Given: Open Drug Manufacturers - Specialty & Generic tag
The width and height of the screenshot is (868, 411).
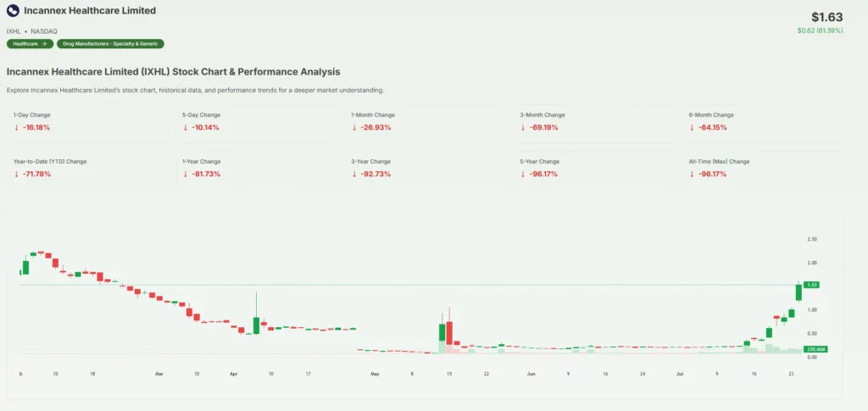Looking at the screenshot, I should pyautogui.click(x=111, y=44).
